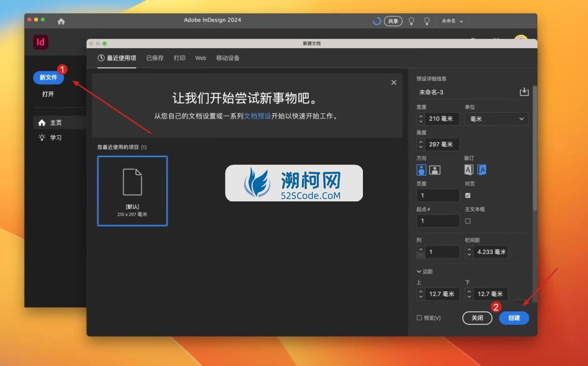Click the second lightbulb icon in title bar
This screenshot has height=366, width=588.
pos(427,21)
